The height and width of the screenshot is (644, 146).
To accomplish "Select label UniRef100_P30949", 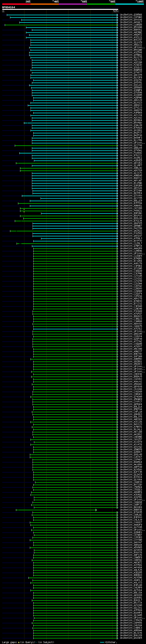I will 131,311.
